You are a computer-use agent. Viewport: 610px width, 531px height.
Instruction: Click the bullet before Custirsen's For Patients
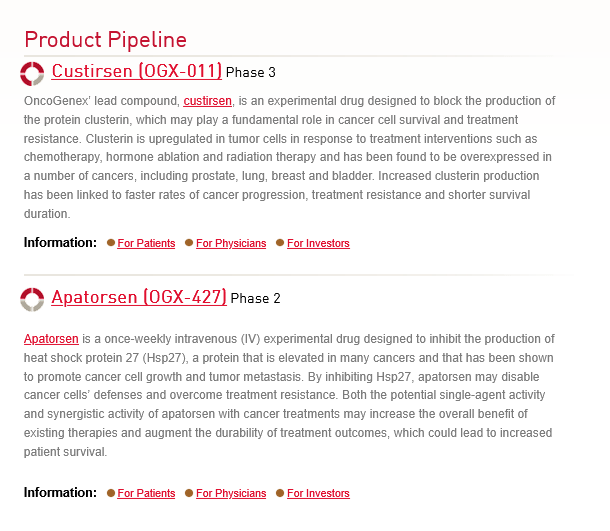point(111,243)
